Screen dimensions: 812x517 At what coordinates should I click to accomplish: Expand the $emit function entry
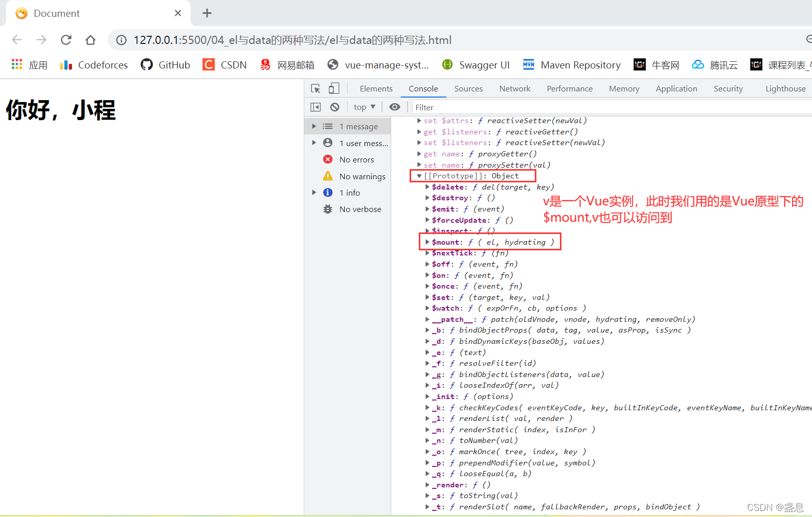(427, 209)
